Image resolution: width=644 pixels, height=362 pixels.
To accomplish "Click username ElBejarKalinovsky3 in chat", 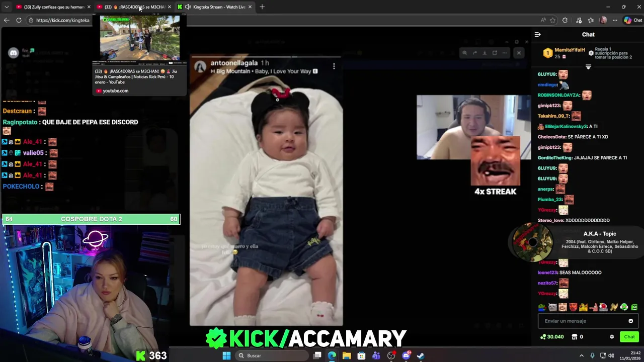I will point(566,127).
